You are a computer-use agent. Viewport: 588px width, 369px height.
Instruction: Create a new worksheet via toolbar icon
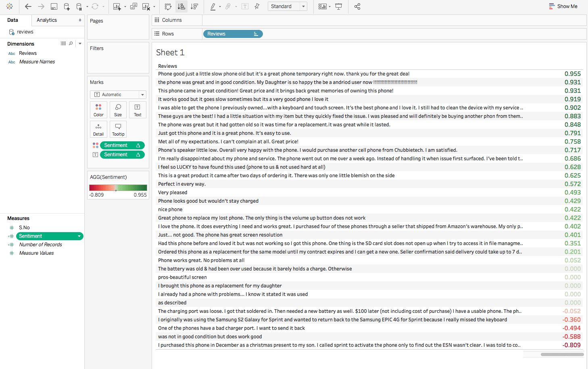pyautogui.click(x=117, y=6)
